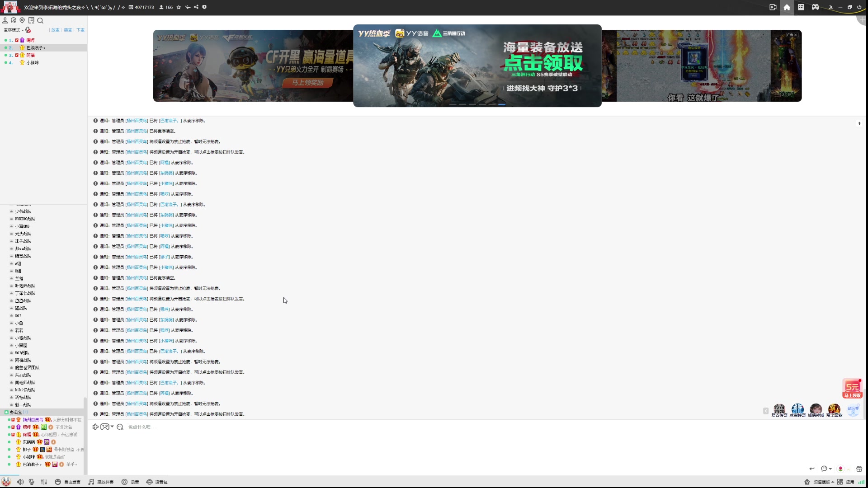The image size is (868, 488).
Task: Collapse game shortcuts with left arrow
Action: coord(766,411)
